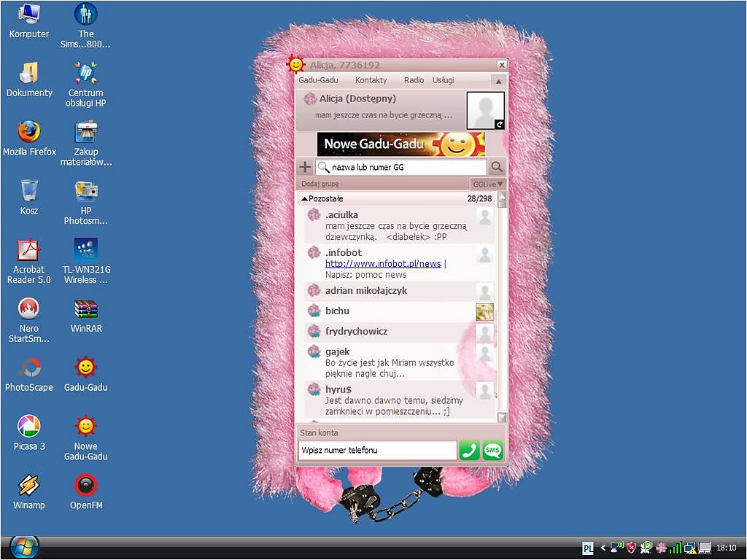Open the infobot.pl/news link
Viewport: 747px width, 560px height.
pos(383,264)
